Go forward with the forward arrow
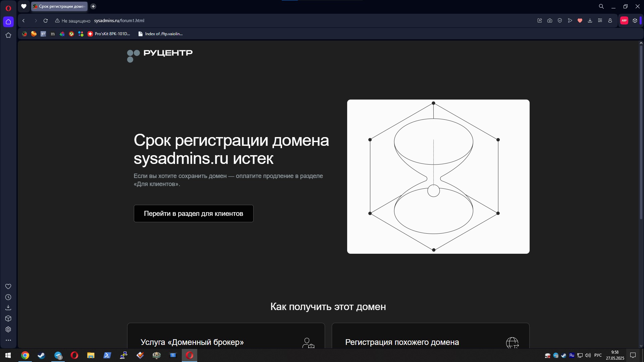The width and height of the screenshot is (644, 362). pyautogui.click(x=36, y=21)
